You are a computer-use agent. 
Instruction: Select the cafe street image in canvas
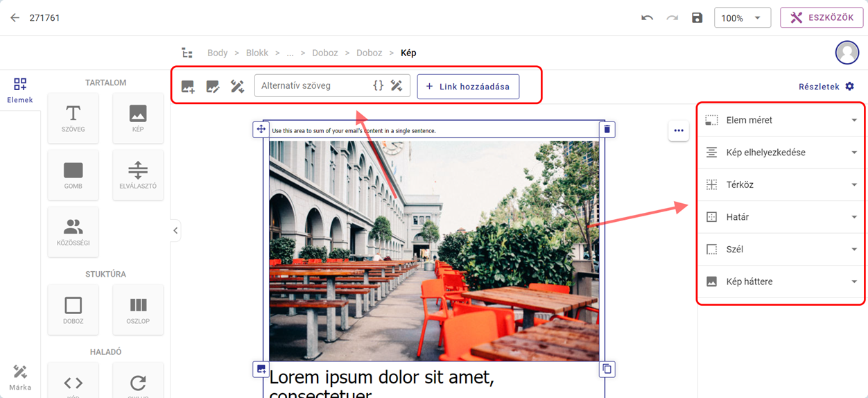(434, 251)
